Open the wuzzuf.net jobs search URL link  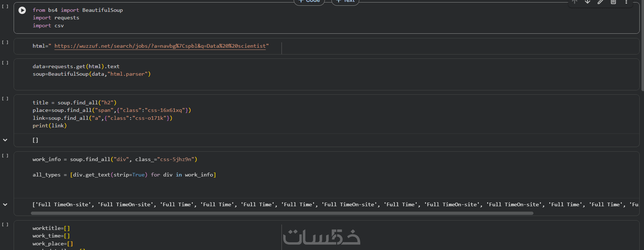(x=160, y=46)
